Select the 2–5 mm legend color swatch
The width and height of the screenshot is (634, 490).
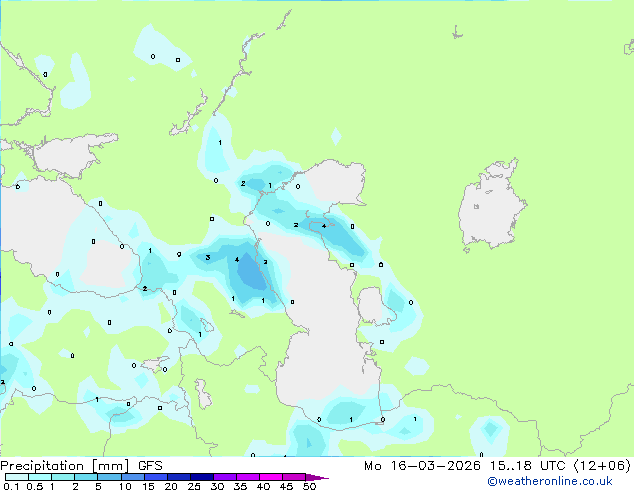pyautogui.click(x=86, y=477)
